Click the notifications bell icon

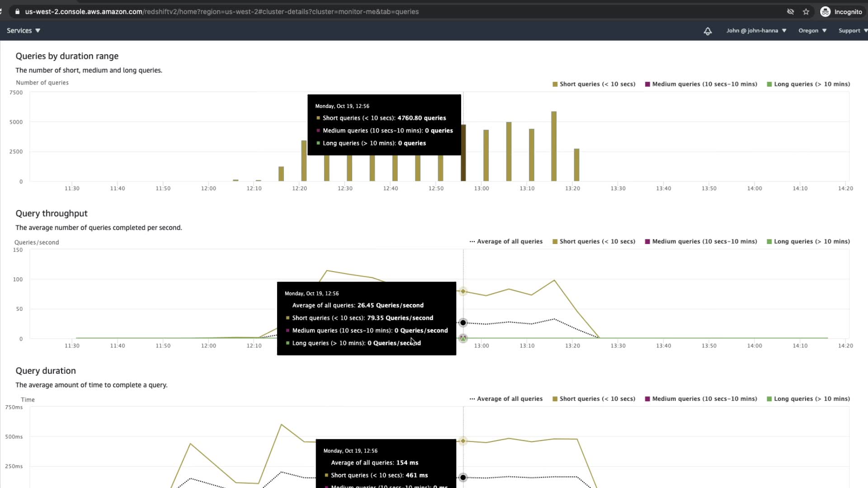click(708, 31)
